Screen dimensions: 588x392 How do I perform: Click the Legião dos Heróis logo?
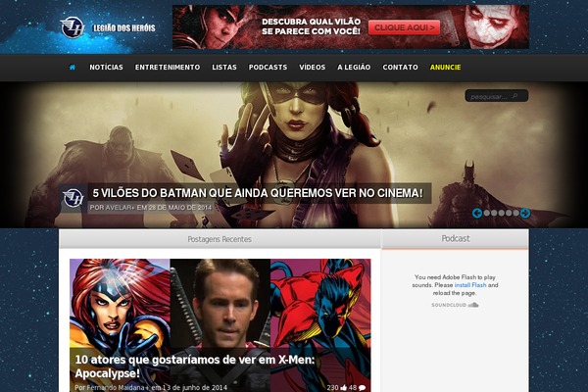pos(108,27)
